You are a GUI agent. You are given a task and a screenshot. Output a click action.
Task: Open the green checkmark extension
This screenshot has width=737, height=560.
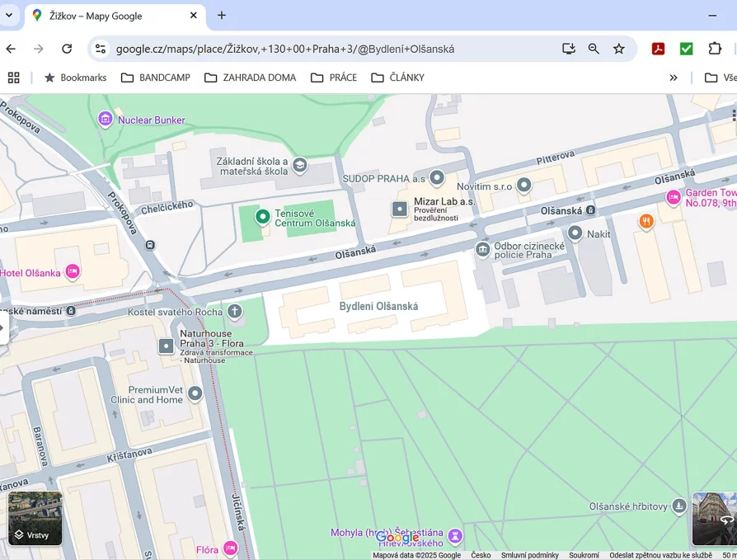(x=686, y=49)
